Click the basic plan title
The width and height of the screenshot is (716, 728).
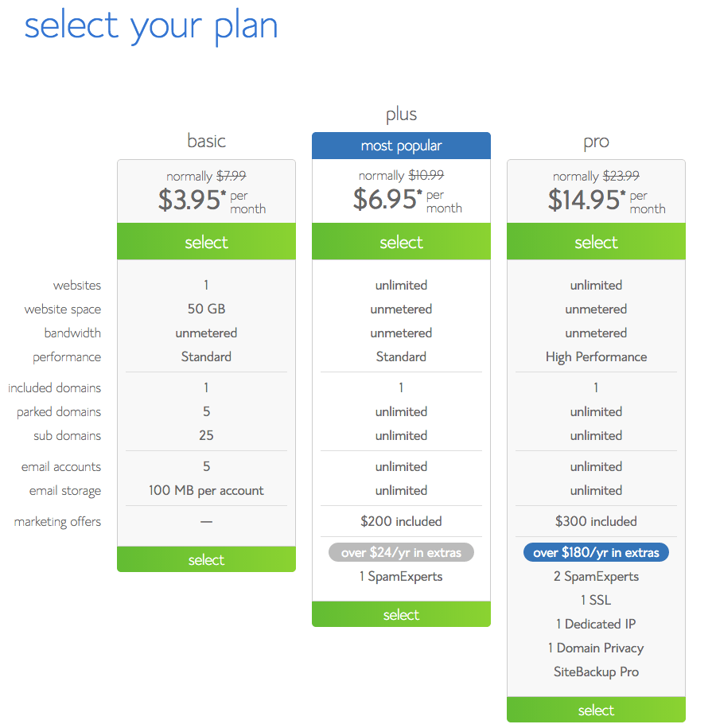coord(206,142)
